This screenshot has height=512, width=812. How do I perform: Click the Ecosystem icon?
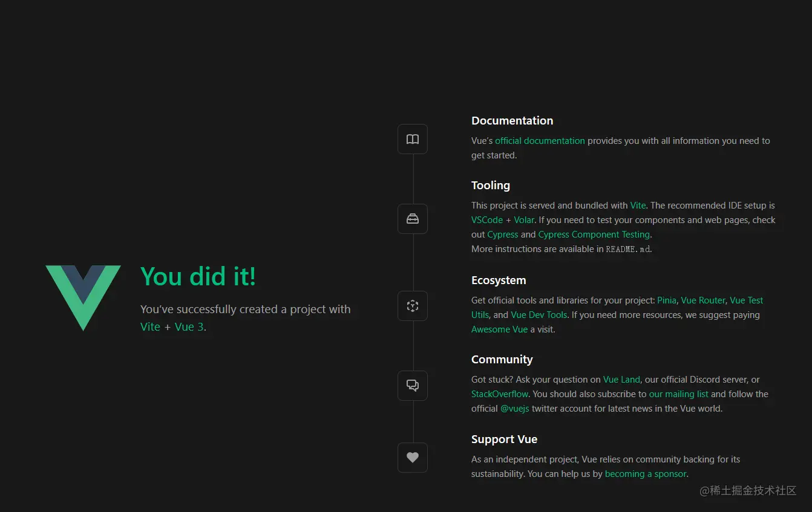[x=413, y=306]
